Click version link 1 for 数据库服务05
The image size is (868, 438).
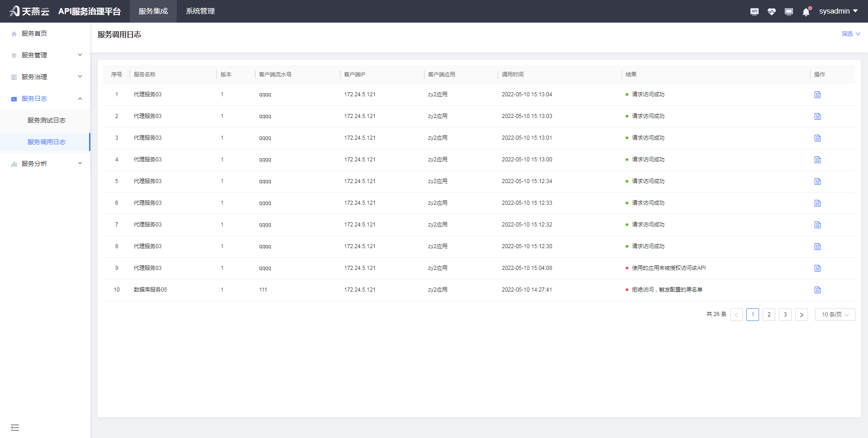(222, 290)
